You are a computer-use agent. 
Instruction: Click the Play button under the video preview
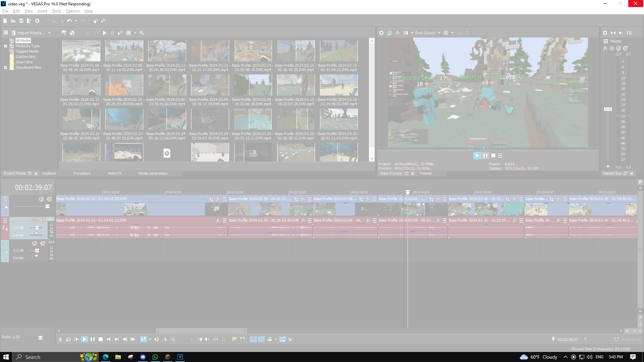477,156
